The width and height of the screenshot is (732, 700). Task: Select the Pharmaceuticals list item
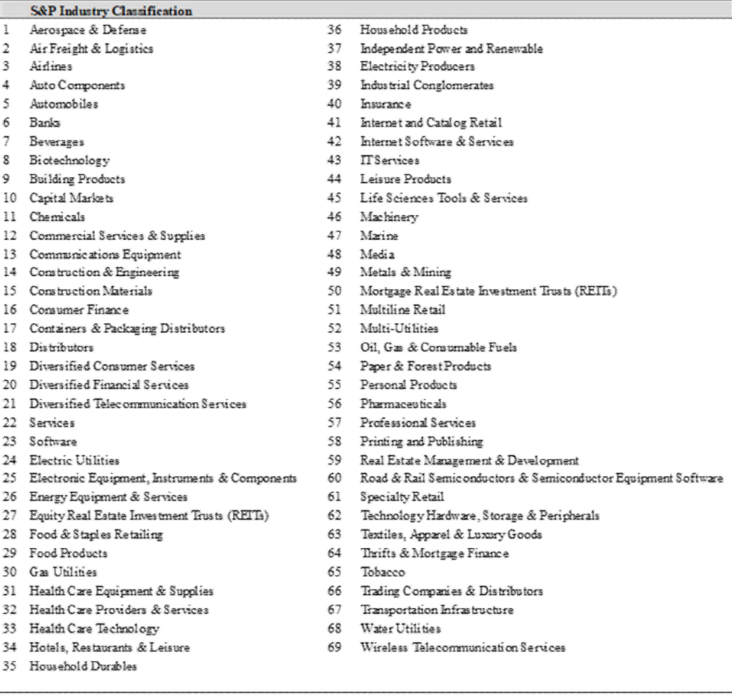(x=403, y=404)
